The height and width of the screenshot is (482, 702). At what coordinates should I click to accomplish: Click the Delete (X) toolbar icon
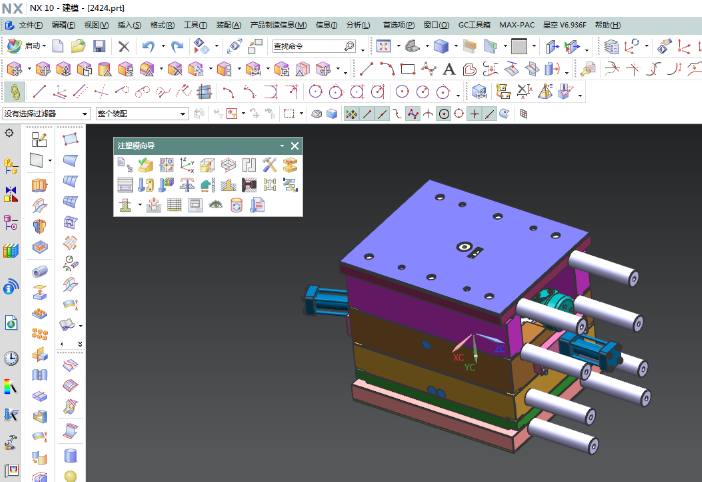point(123,46)
